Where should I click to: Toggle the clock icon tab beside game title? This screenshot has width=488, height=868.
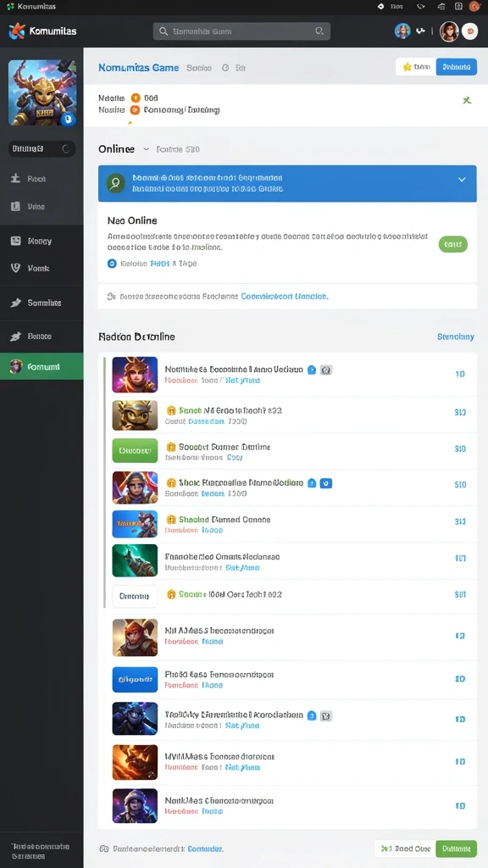tap(225, 68)
